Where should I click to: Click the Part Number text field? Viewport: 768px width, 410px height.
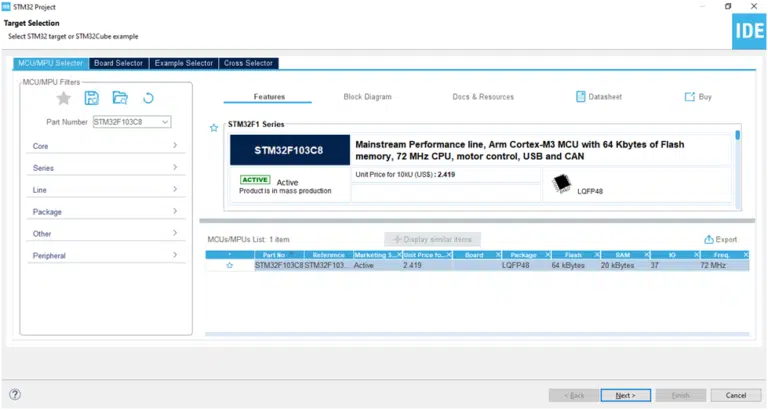point(126,122)
